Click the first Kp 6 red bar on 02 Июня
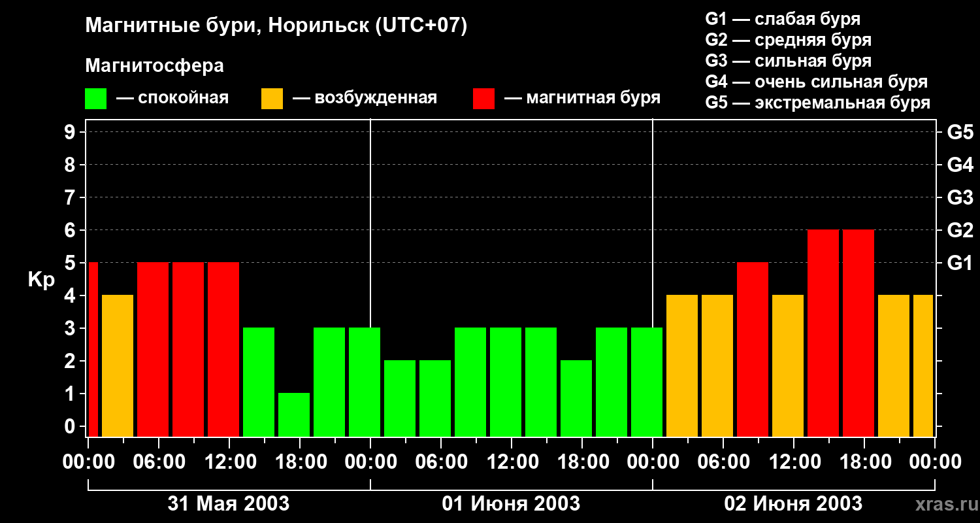 pyautogui.click(x=823, y=333)
